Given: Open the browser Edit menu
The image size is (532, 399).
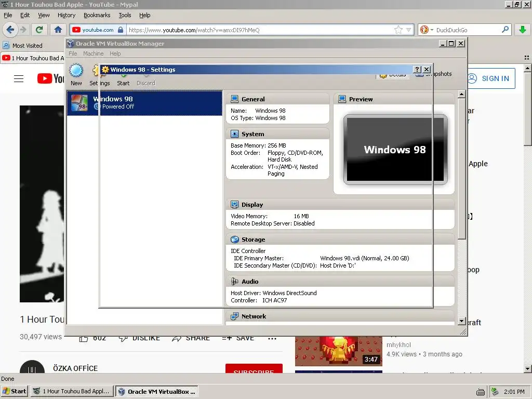Looking at the screenshot, I should (25, 15).
